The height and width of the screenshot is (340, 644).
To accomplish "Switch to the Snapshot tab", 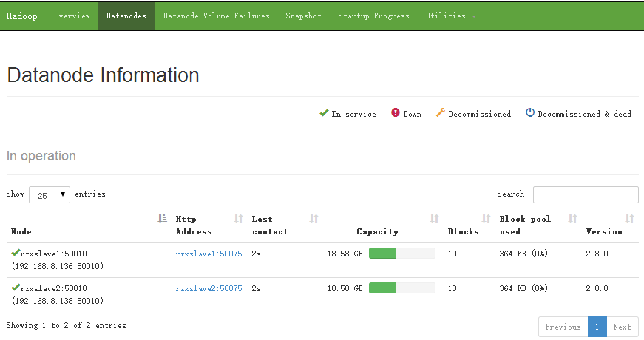I will 304,16.
